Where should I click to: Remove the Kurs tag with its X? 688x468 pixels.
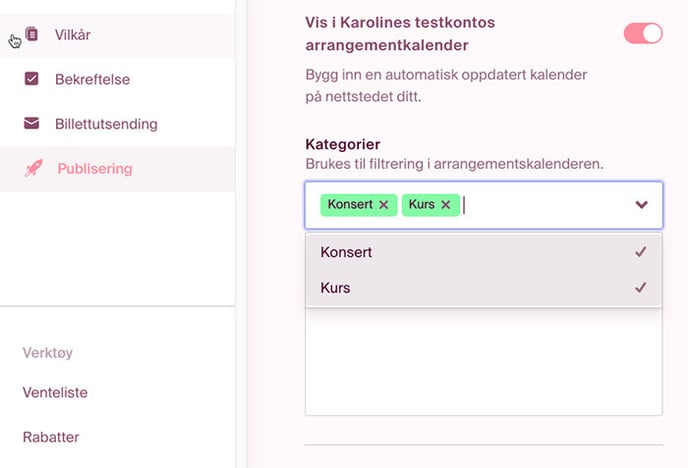[445, 205]
